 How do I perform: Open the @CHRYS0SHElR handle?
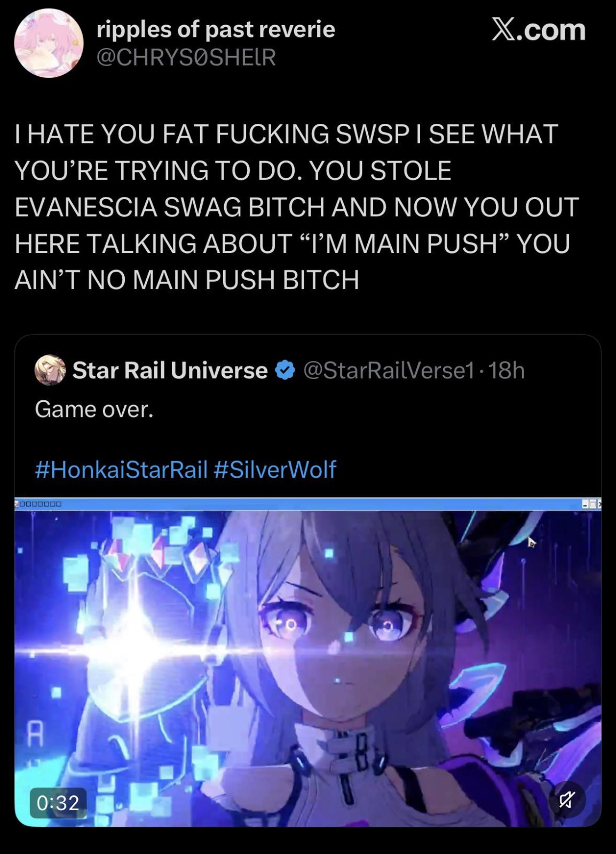point(186,57)
